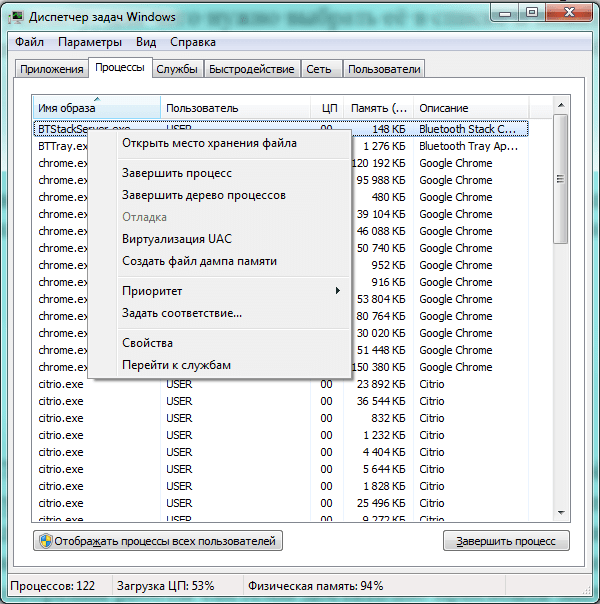Select citrio.exe row using 5 644 КБ
This screenshot has height=604, width=600.
click(281, 469)
